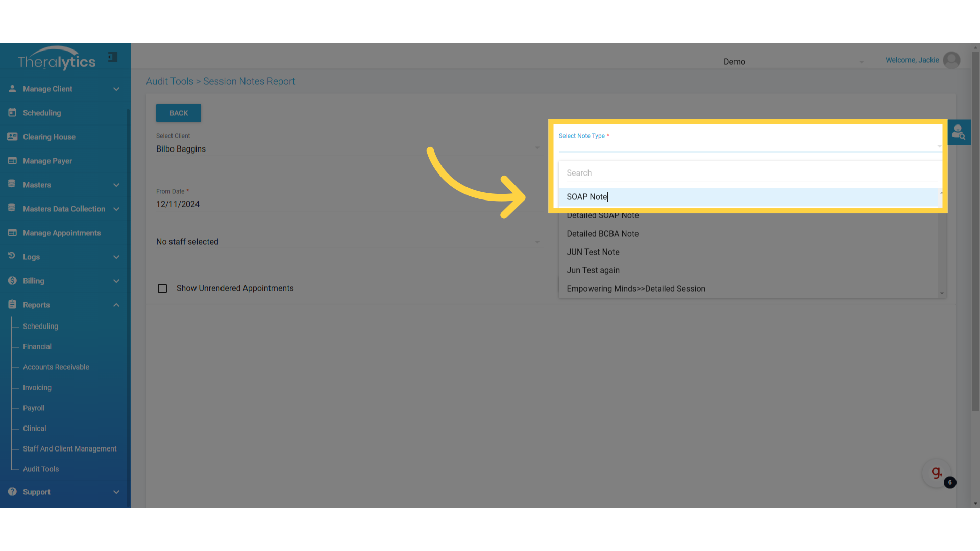The width and height of the screenshot is (980, 551).
Task: Open Audit Tools breadcrumb link
Action: point(169,81)
